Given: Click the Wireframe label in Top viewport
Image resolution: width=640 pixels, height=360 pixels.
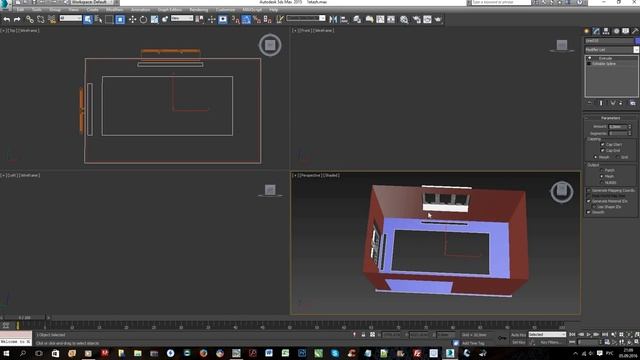Looking at the screenshot, I should tap(28, 31).
